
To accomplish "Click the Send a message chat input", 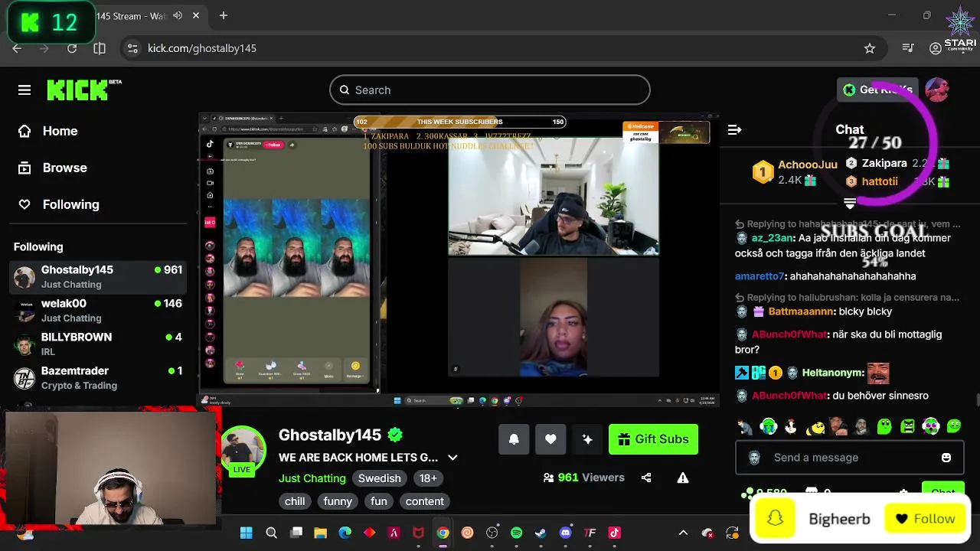I will click(x=849, y=458).
